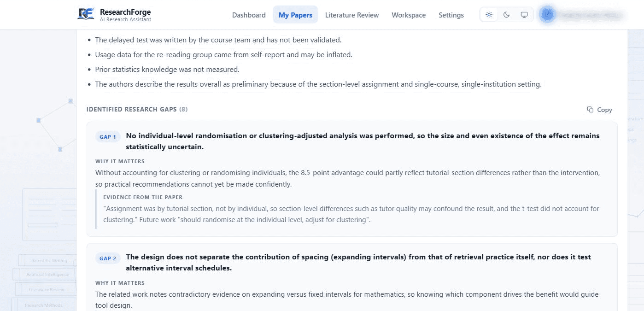
Task: Select GAP 1 title about individual-level randomisation
Action: click(x=363, y=141)
